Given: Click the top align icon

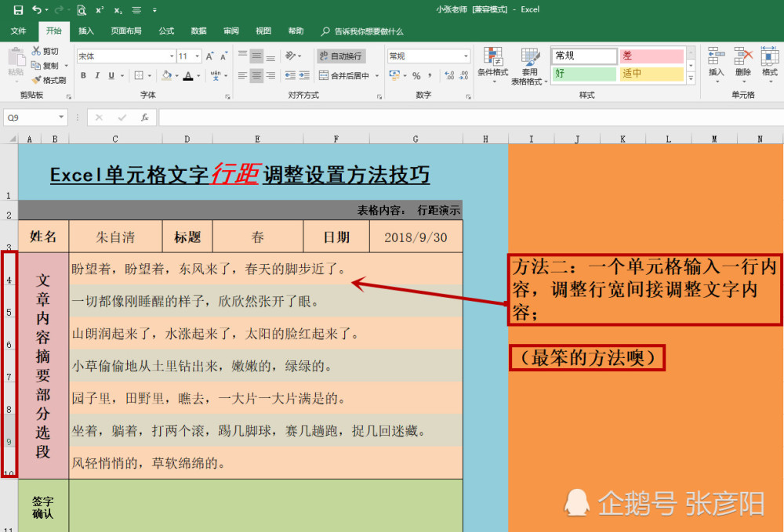Looking at the screenshot, I should click(x=242, y=56).
